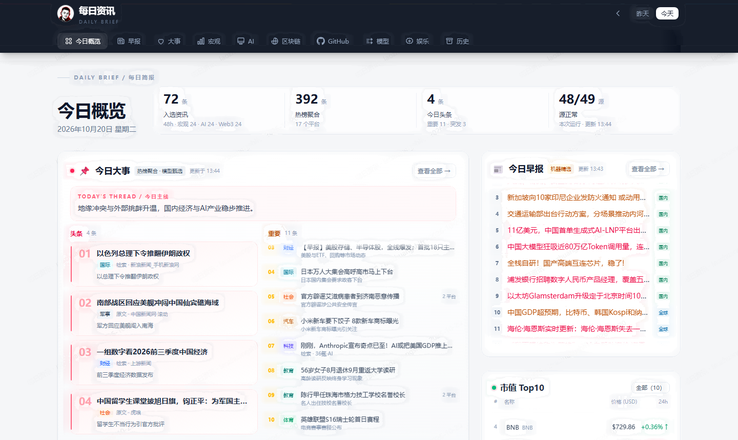Click the 科技 tag on item 07
The height and width of the screenshot is (440, 738).
coord(289,345)
